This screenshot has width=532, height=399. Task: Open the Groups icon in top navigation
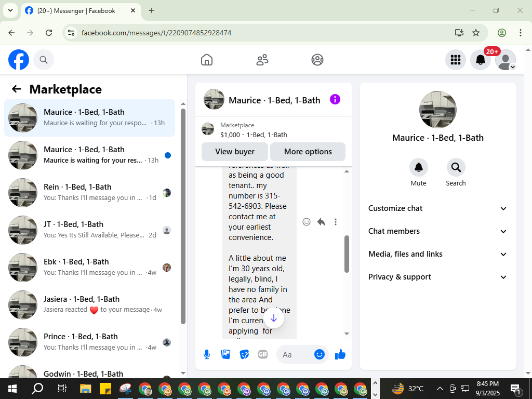pyautogui.click(x=317, y=60)
